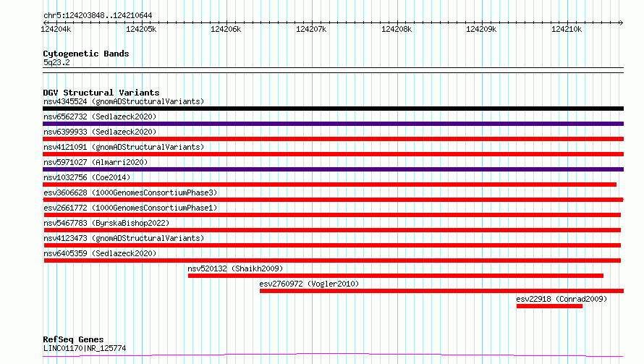The height and width of the screenshot is (364, 644).
Task: Open the esv22918 (Conrad2009) label
Action: pyautogui.click(x=562, y=299)
